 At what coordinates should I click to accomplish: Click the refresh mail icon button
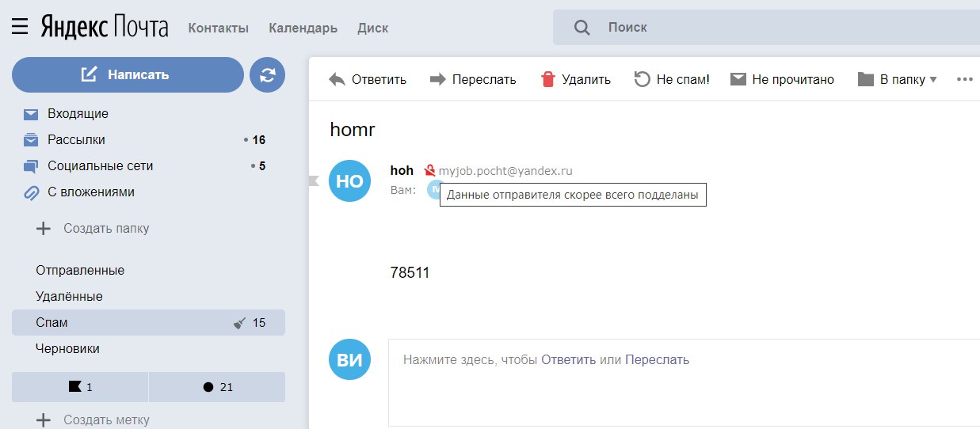click(267, 75)
